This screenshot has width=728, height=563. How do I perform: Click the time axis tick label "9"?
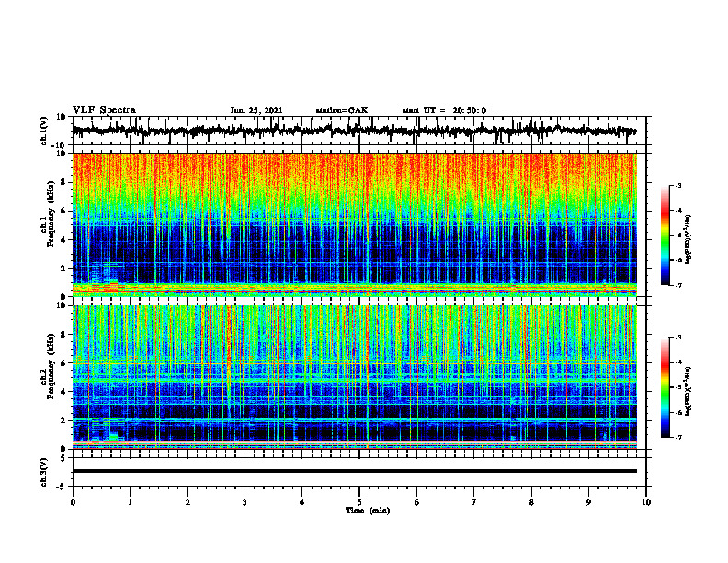pyautogui.click(x=588, y=502)
